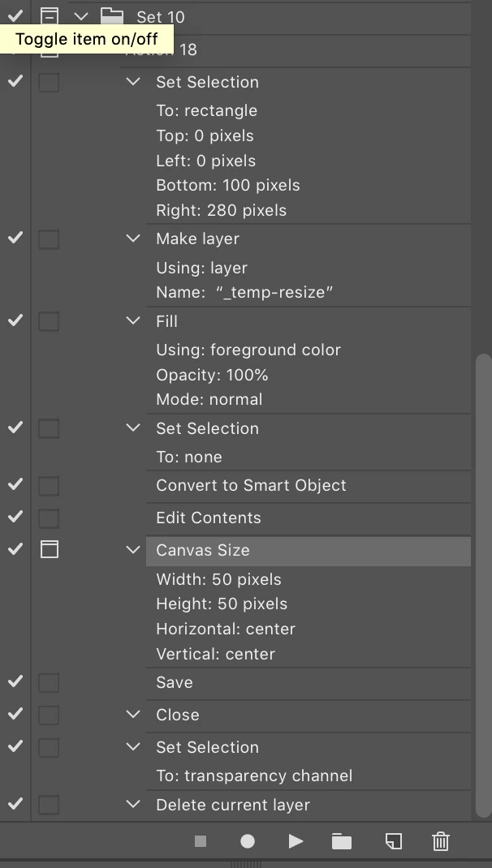
Task: Collapse the Canvas Size step details
Action: click(x=133, y=550)
